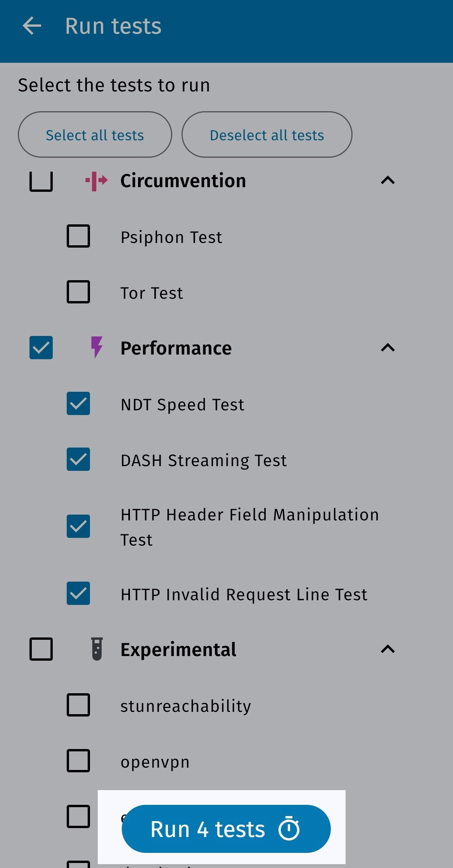Tap the HTTP Header Field Manipulation Test label
This screenshot has height=868, width=453.
250,527
